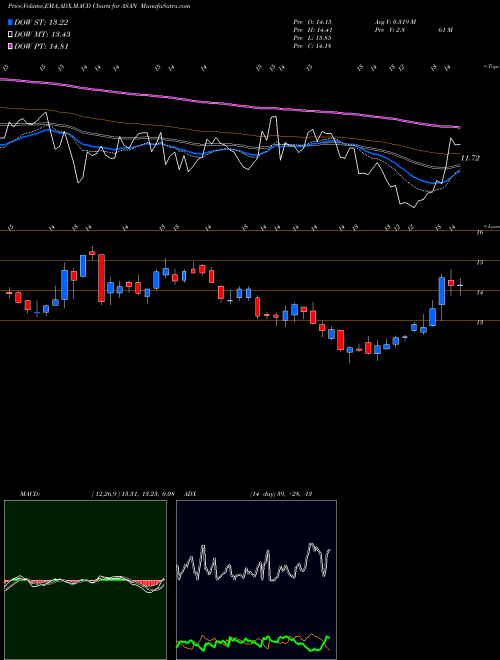Click the price axis label 15
Screen dimensions: 500x660
click(x=479, y=263)
